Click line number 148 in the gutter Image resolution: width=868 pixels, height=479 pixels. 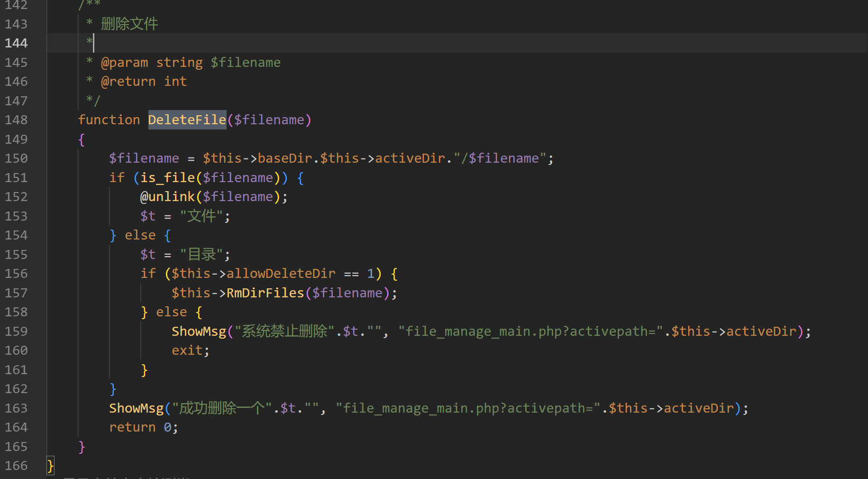(16, 120)
